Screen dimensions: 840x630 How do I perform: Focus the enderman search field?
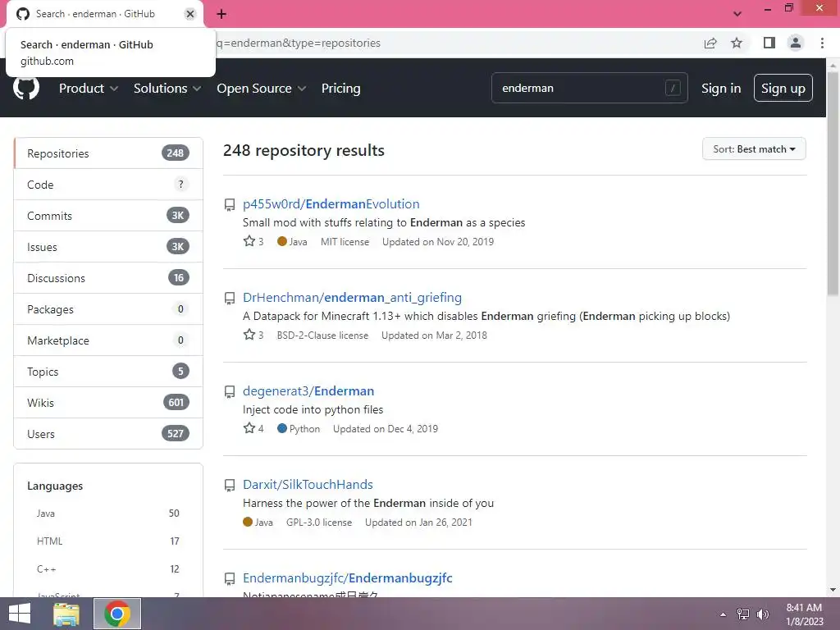pos(589,88)
